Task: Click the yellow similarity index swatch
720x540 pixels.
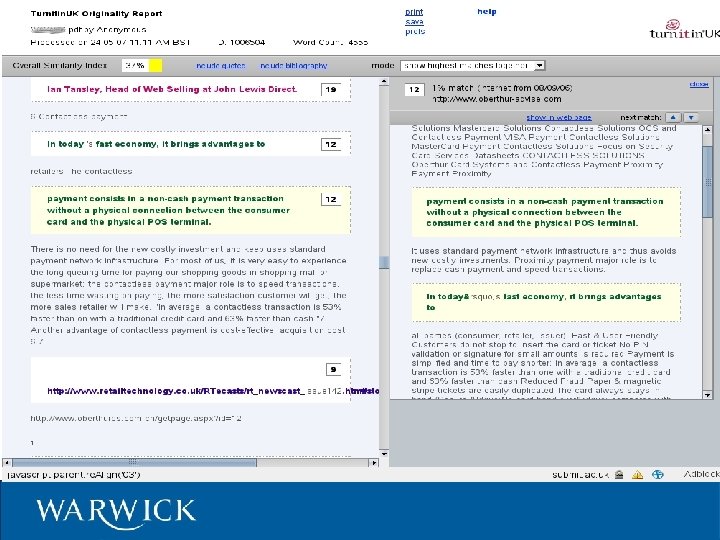Action: click(156, 66)
